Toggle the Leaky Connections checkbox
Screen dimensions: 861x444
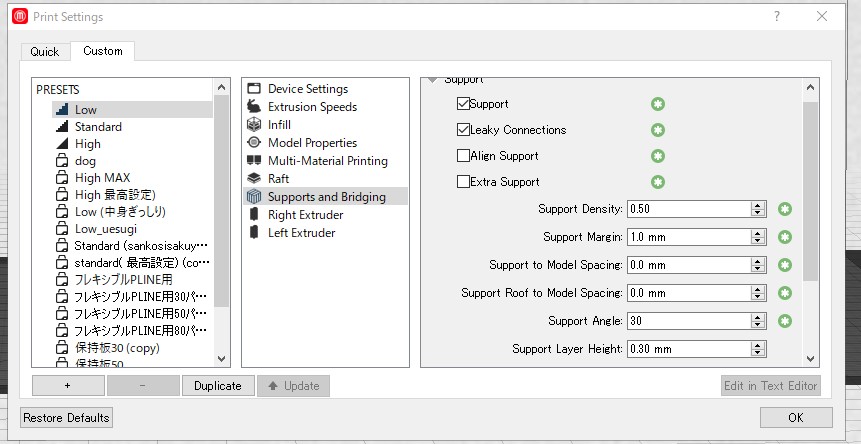pos(463,130)
